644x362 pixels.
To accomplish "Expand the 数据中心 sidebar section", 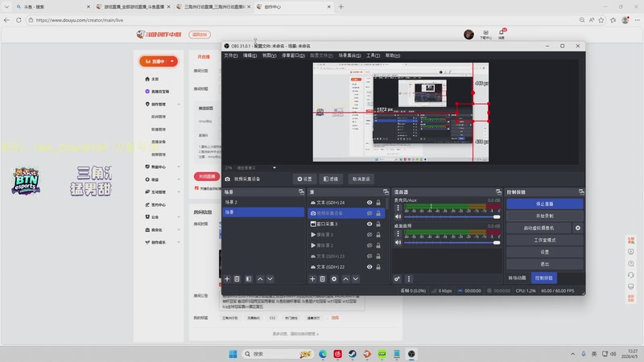I will pyautogui.click(x=179, y=167).
